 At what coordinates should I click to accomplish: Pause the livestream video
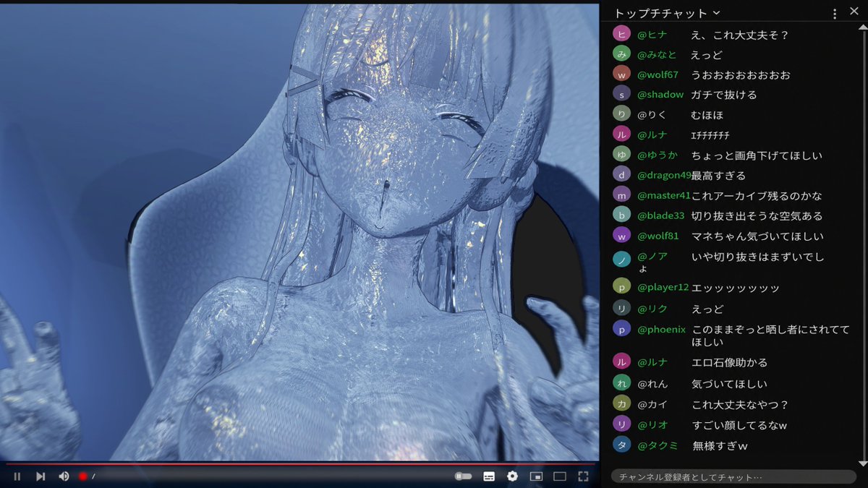click(x=17, y=476)
